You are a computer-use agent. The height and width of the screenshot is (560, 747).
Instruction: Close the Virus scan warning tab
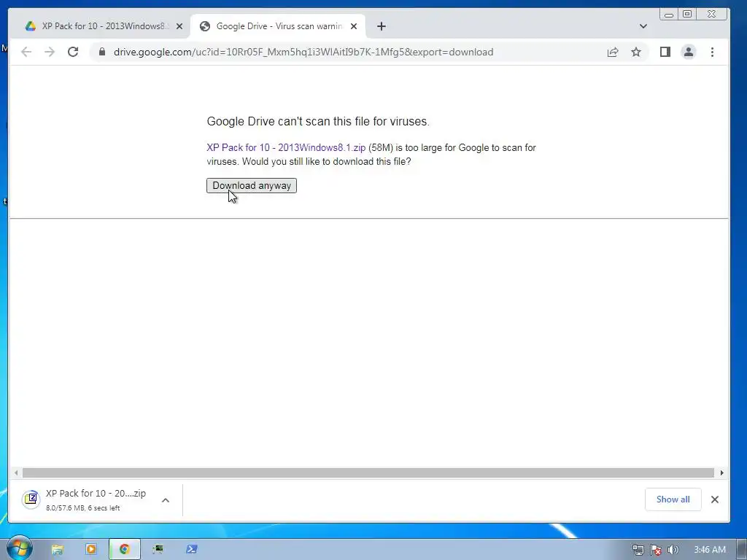354,26
